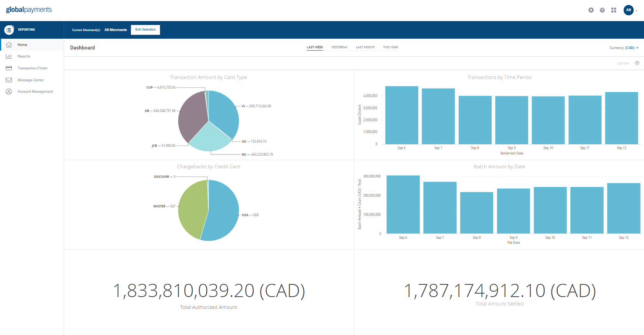Expand the AB user profile menu arrow

coord(636,11)
